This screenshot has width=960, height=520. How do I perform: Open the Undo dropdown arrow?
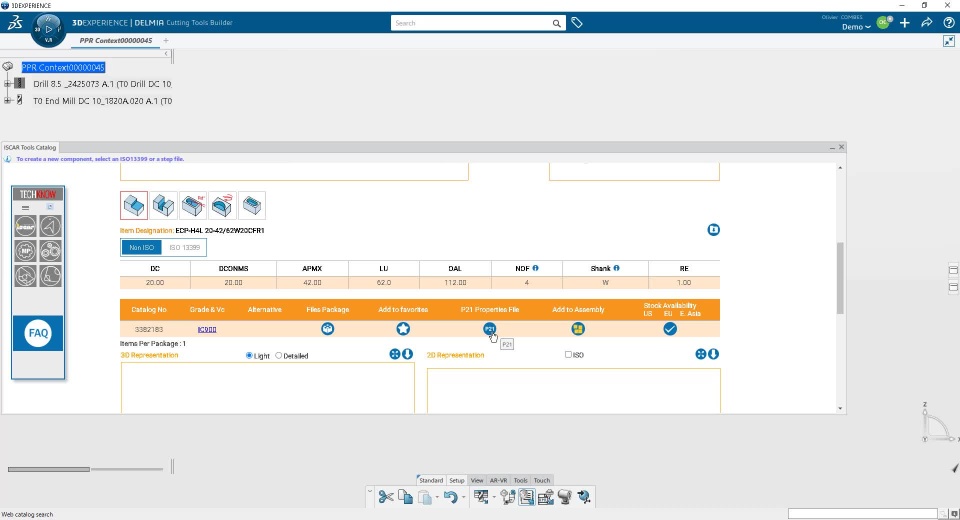click(x=463, y=497)
